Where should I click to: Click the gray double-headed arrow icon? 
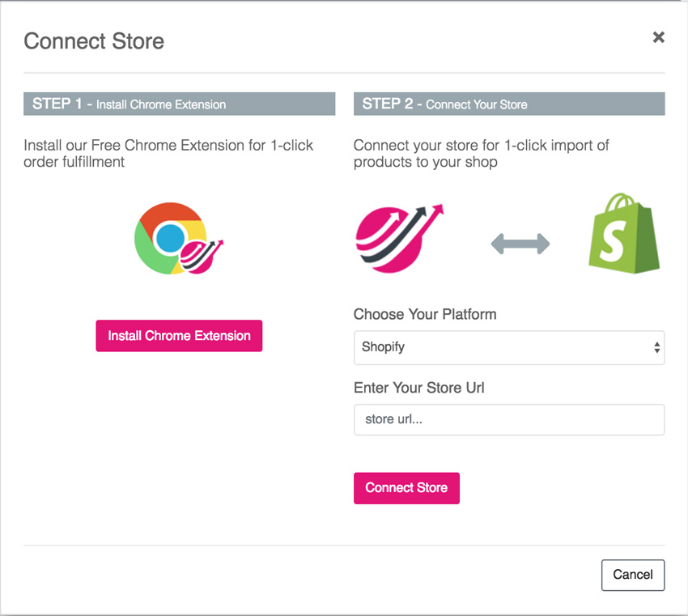click(x=520, y=243)
